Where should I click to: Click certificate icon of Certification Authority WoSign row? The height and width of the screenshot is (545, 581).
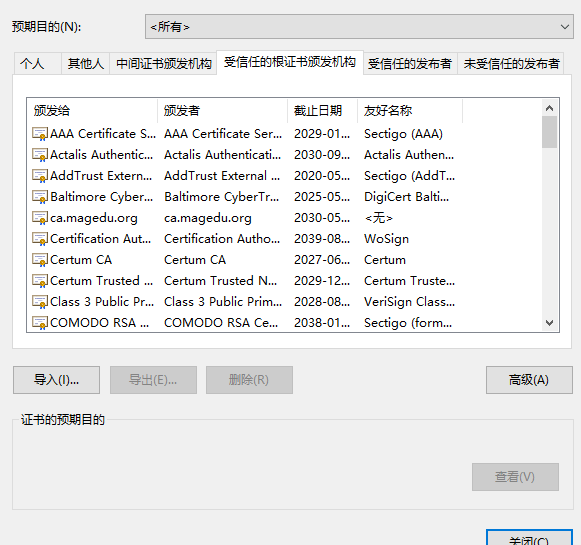tap(40, 239)
